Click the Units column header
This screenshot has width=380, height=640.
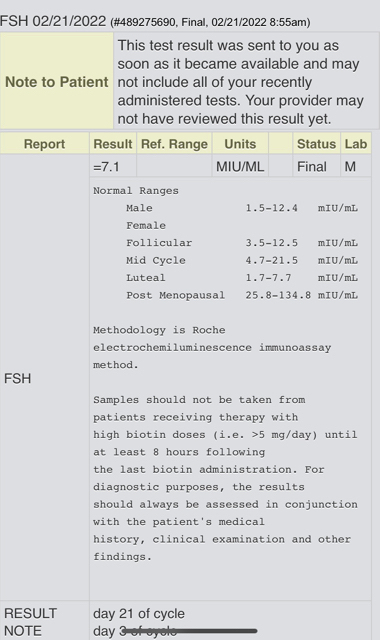(240, 144)
